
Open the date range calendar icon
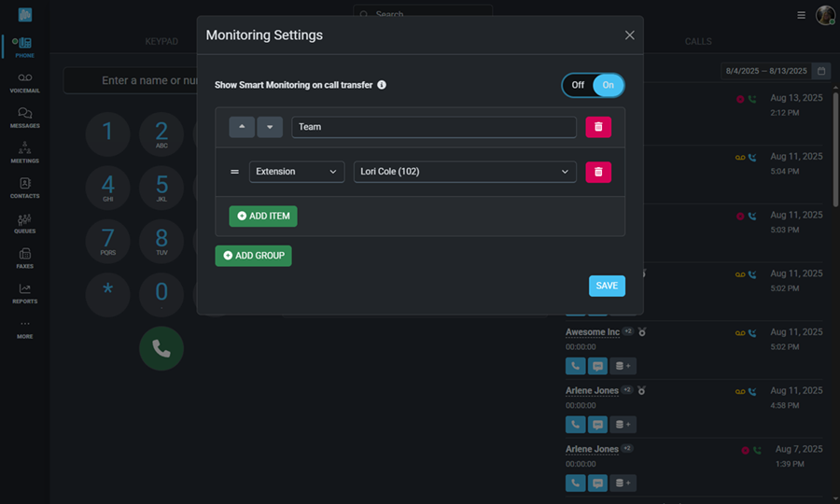(x=821, y=71)
